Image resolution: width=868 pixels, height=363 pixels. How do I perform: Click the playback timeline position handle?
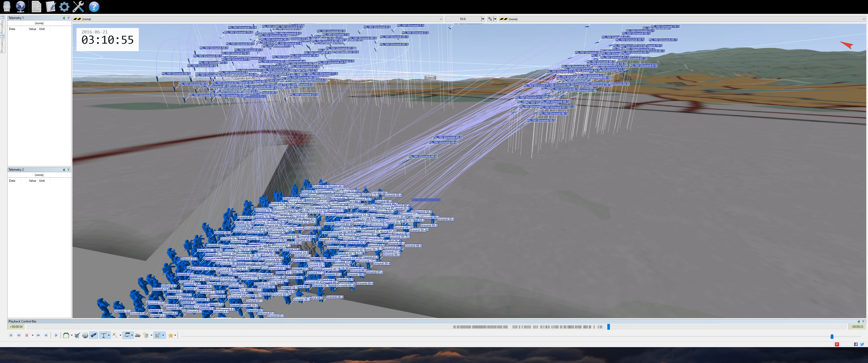tap(609, 327)
